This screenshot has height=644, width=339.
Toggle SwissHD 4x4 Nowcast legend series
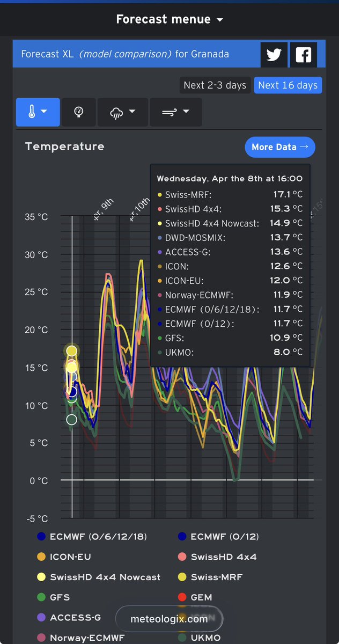pyautogui.click(x=99, y=577)
